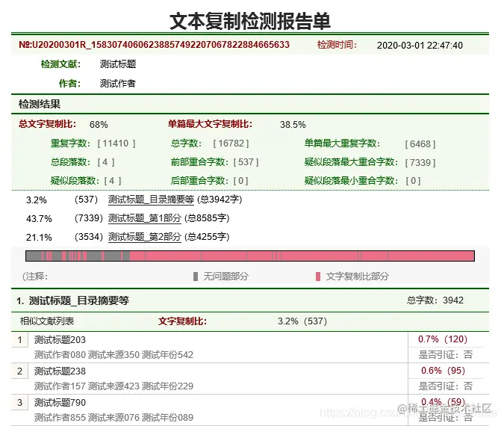Click the (7339) count for 第1部分

89,218
